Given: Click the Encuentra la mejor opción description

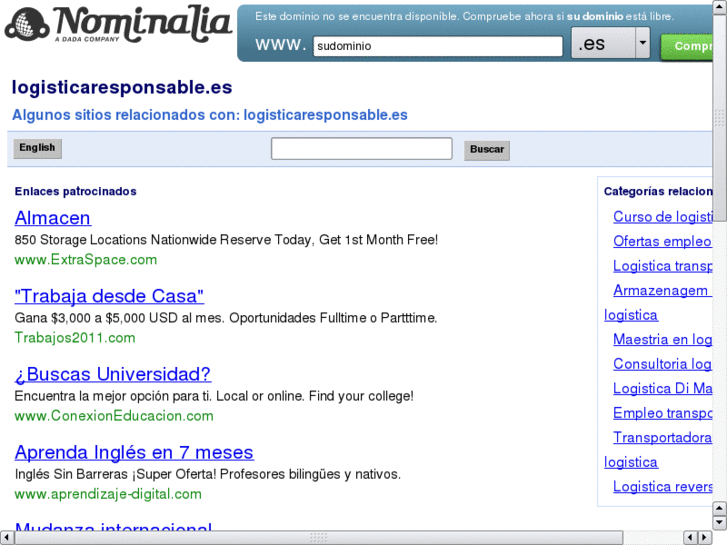Looking at the screenshot, I should [214, 396].
